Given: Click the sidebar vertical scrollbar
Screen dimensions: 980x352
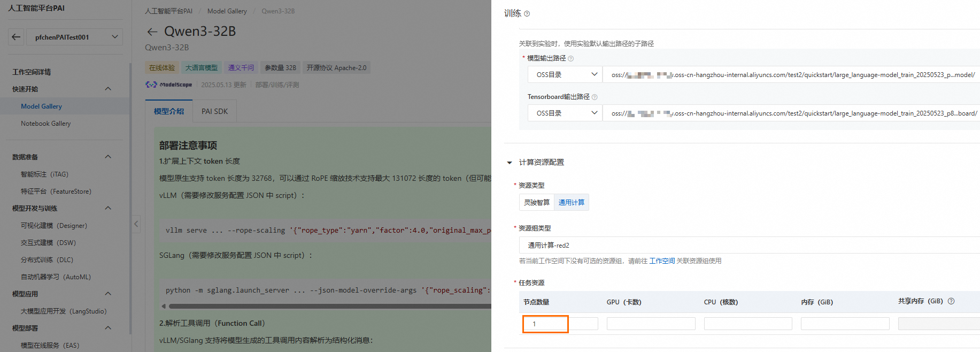Looking at the screenshot, I should 130,198.
